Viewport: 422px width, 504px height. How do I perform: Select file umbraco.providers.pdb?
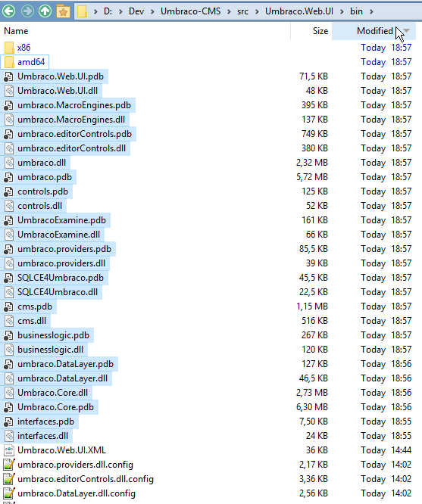64,249
